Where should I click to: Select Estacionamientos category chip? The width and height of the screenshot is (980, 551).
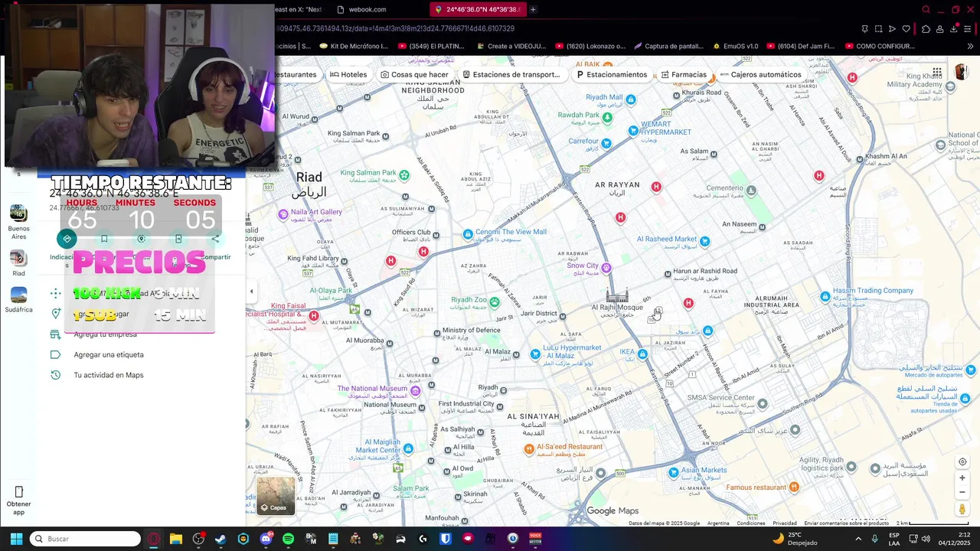coord(612,74)
